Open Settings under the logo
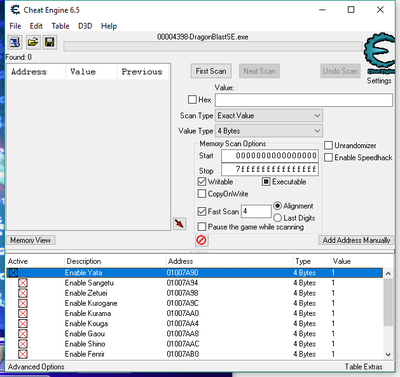This screenshot has width=400, height=377. point(379,81)
